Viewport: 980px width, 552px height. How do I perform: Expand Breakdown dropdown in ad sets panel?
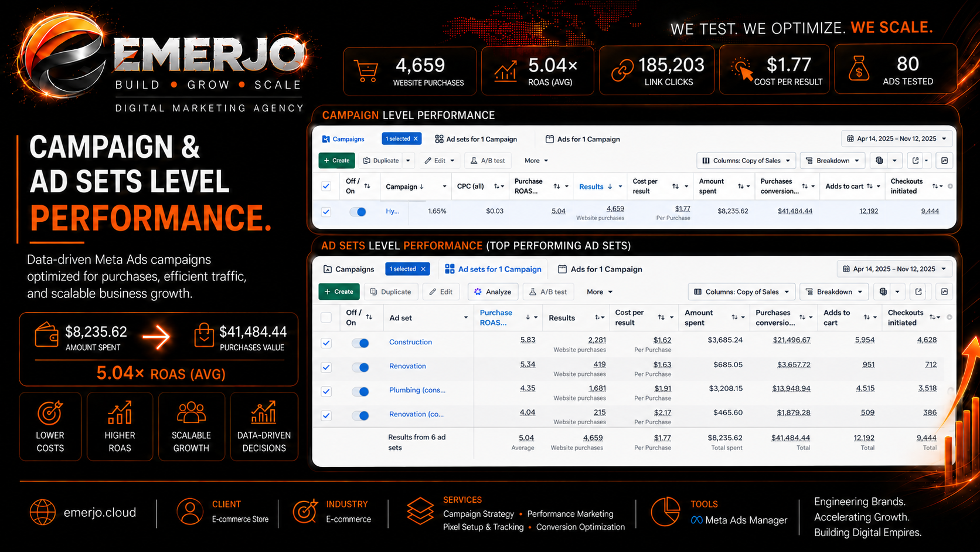click(834, 292)
